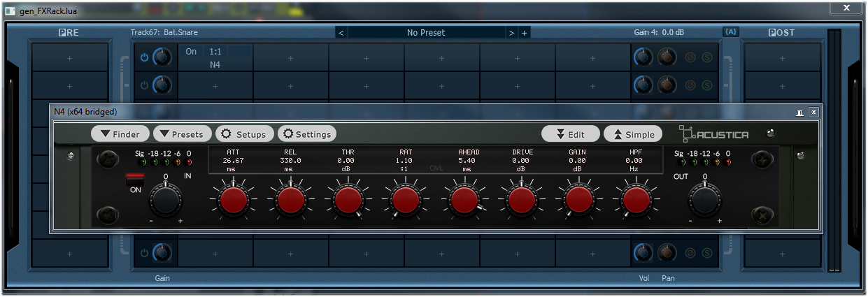Toggle phase invert icon on second rack row
The width and height of the screenshot is (868, 297).
[x=690, y=85]
